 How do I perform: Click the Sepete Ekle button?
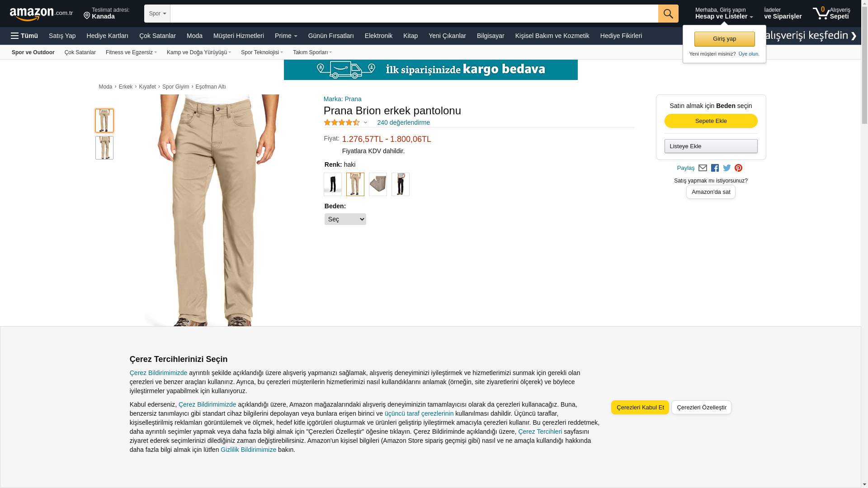tap(711, 121)
